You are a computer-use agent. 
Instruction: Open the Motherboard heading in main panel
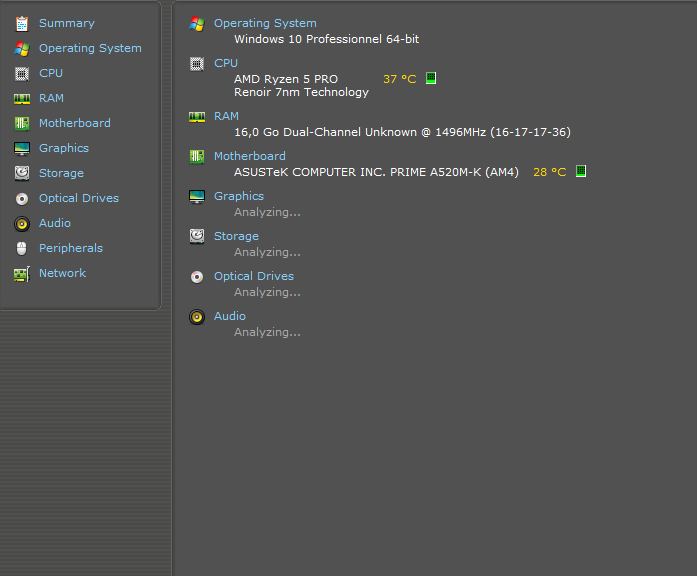pos(249,156)
